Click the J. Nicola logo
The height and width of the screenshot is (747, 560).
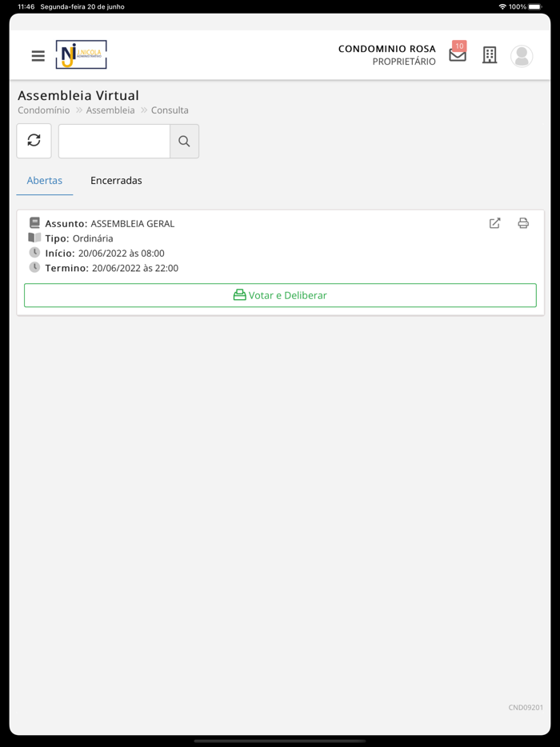81,55
